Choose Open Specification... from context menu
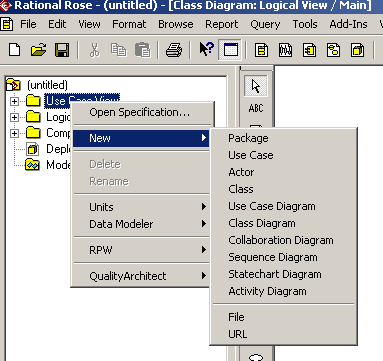Screen dimensions: 383x361 141,112
